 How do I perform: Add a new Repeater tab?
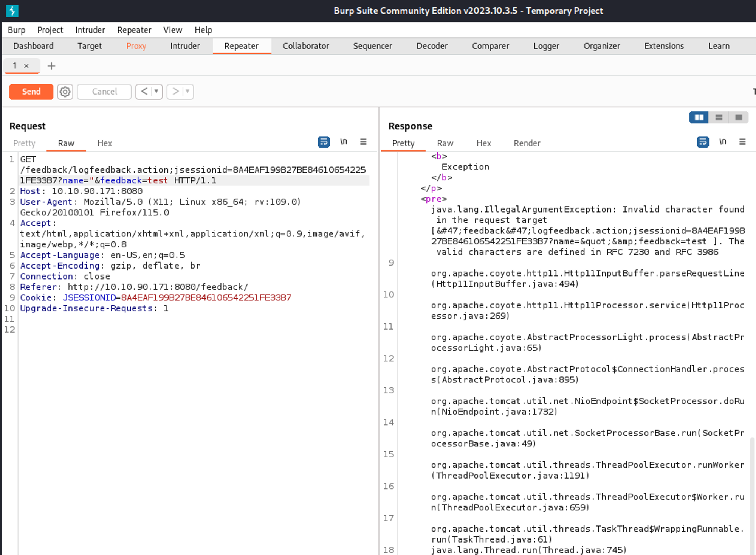(51, 66)
